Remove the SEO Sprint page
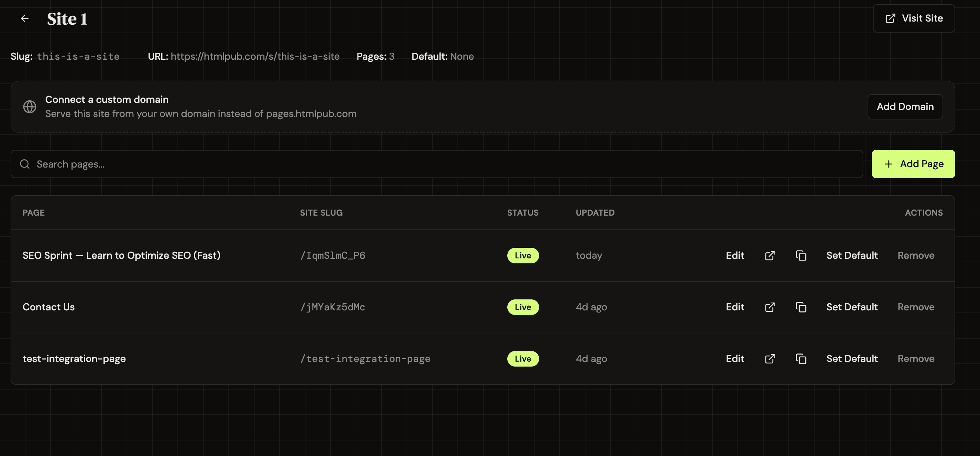The width and height of the screenshot is (980, 456). click(x=916, y=255)
